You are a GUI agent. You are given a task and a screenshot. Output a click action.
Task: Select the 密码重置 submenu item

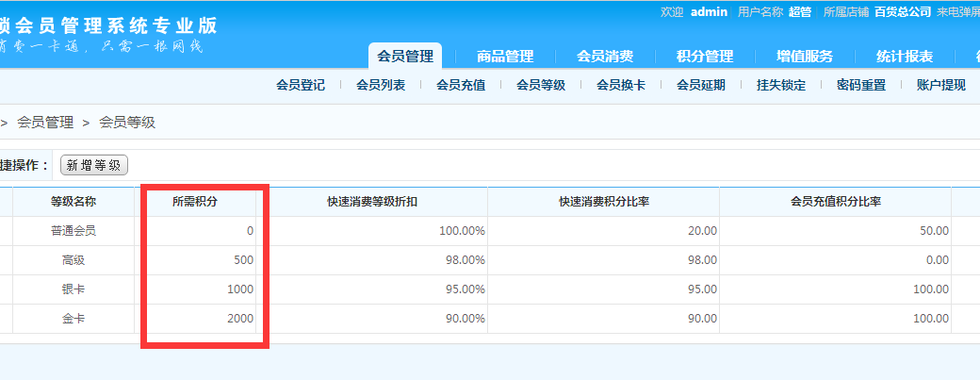pyautogui.click(x=861, y=85)
